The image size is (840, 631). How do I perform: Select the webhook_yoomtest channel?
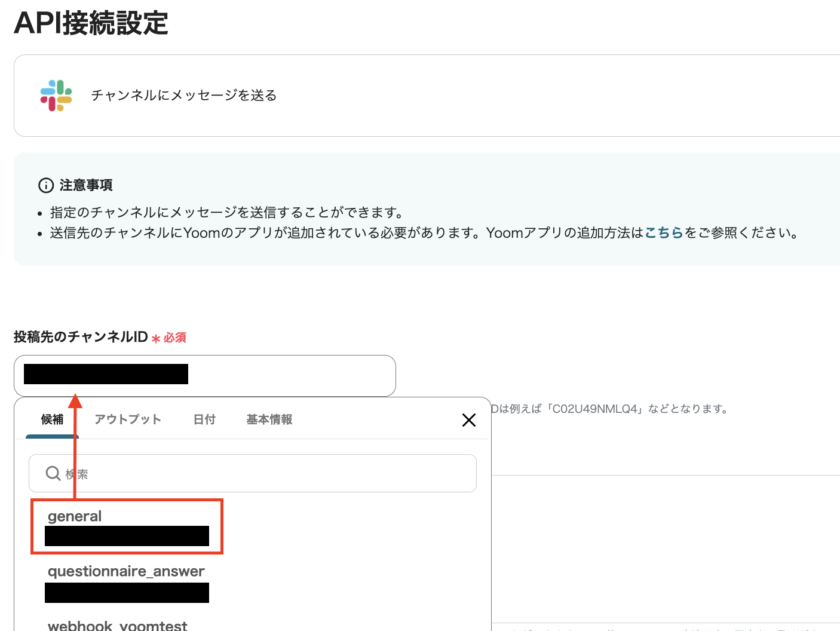[x=117, y=624]
